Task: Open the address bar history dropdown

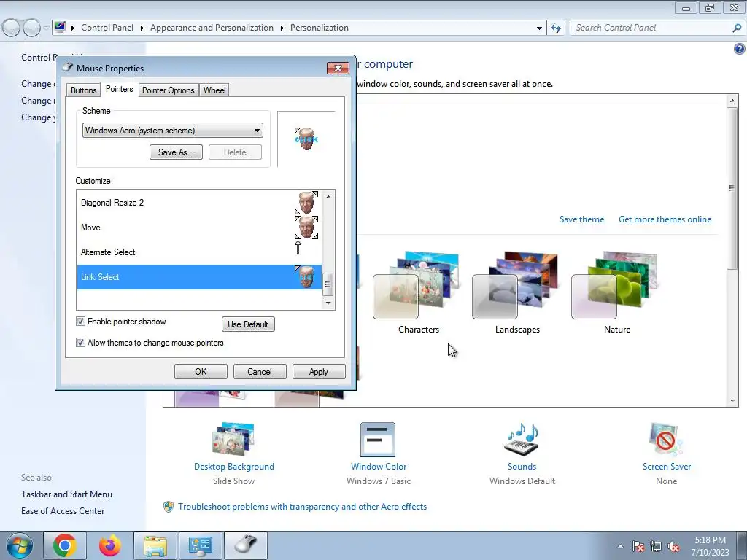Action: pos(539,28)
